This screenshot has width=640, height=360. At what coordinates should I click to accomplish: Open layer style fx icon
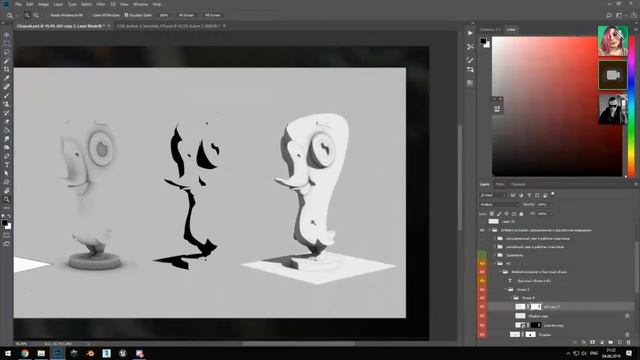coord(584,342)
